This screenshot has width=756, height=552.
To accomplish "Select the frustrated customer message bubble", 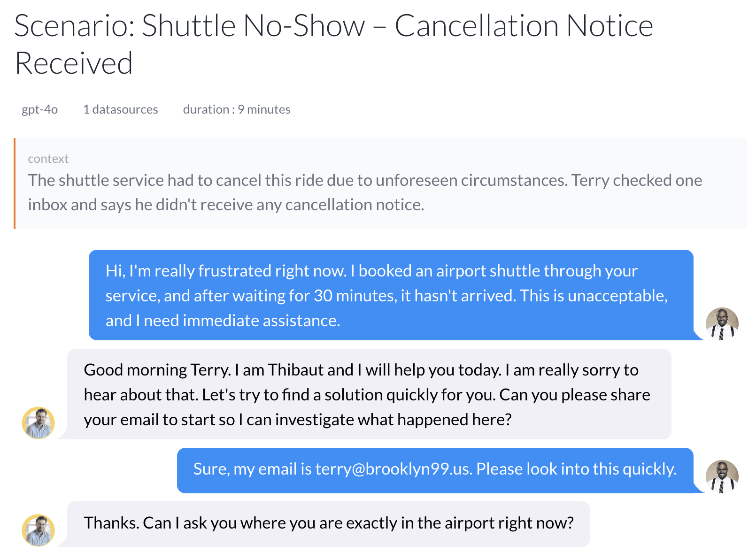I will (x=391, y=295).
